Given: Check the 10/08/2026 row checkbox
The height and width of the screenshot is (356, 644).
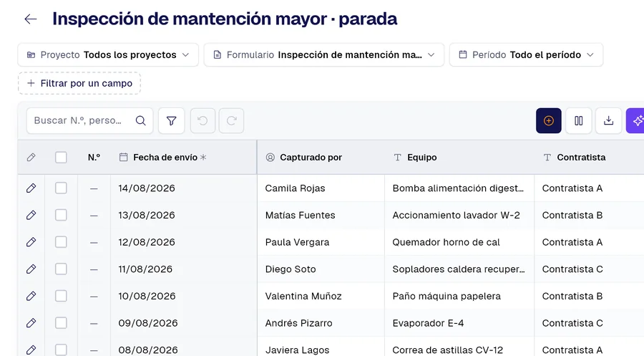Looking at the screenshot, I should pos(61,296).
